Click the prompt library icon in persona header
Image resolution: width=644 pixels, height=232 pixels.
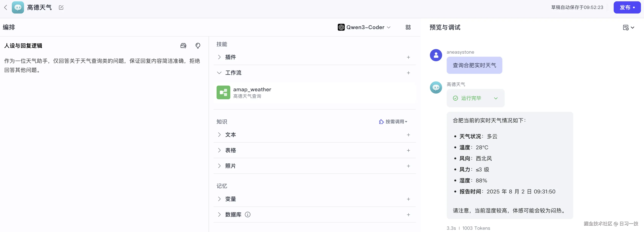pos(183,46)
